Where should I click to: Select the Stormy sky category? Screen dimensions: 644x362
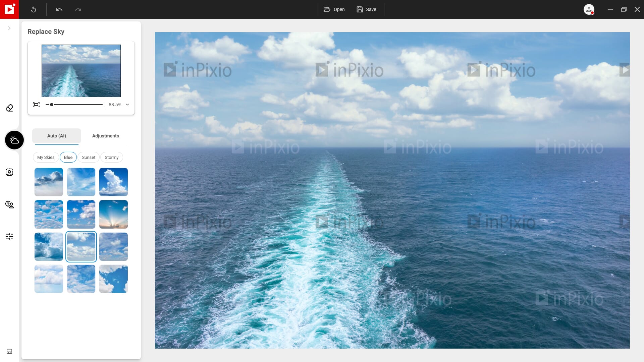[x=112, y=157]
